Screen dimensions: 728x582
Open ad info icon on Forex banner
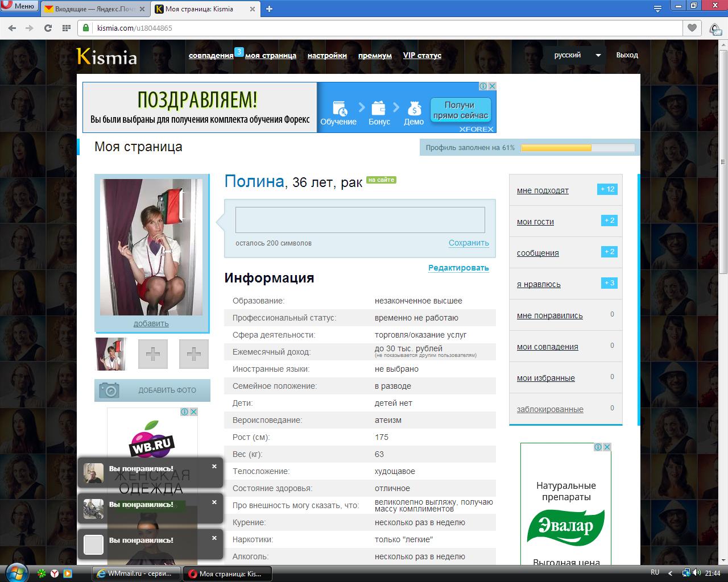pyautogui.click(x=483, y=86)
